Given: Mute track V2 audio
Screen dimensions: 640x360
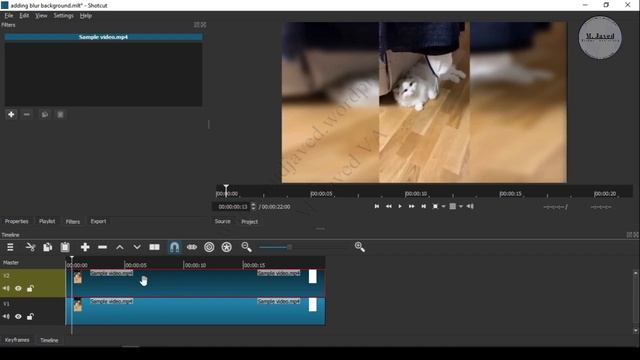Looking at the screenshot, I should (x=6, y=289).
